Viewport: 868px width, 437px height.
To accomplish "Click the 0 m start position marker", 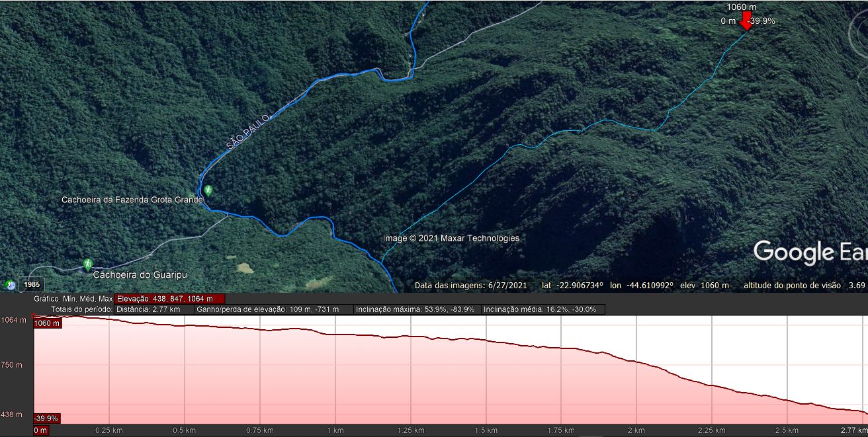I will (41, 430).
